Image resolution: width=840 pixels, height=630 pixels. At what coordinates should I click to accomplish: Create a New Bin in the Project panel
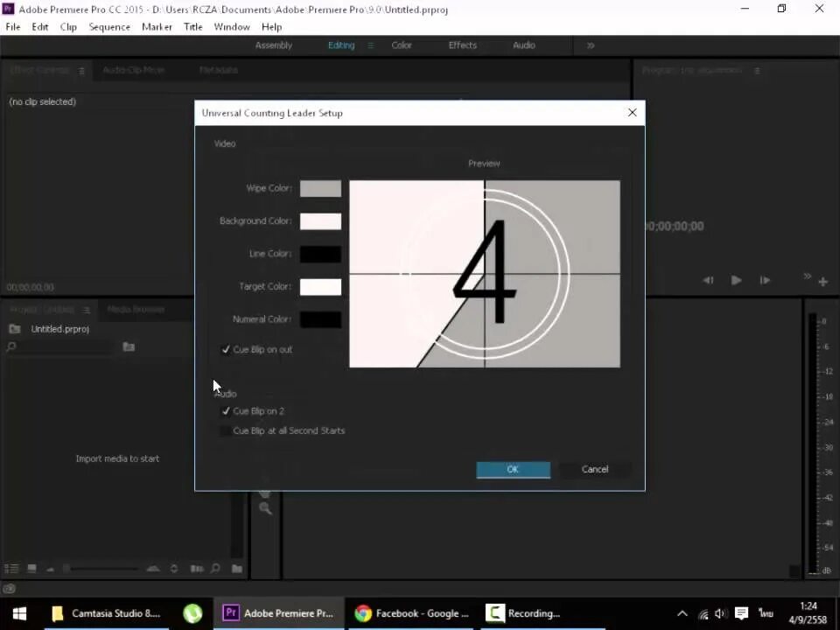pos(237,569)
